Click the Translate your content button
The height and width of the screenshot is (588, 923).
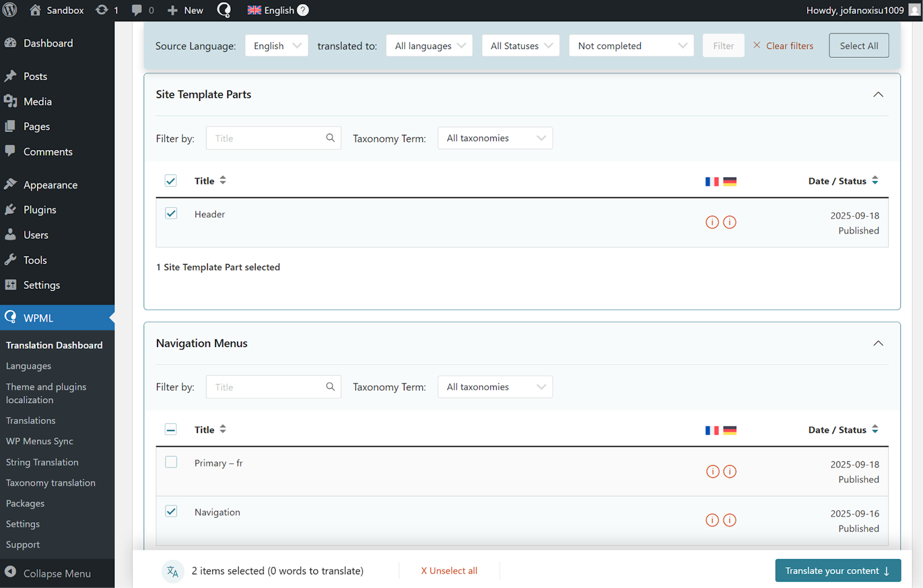[838, 571]
